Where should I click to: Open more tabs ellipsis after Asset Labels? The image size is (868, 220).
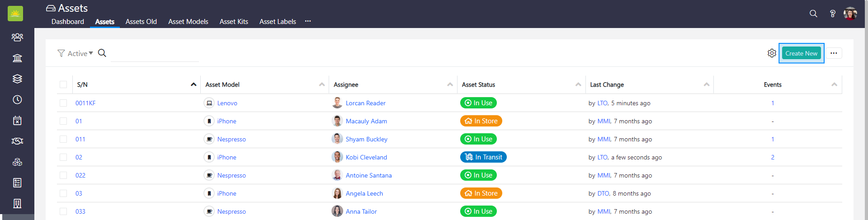click(308, 21)
